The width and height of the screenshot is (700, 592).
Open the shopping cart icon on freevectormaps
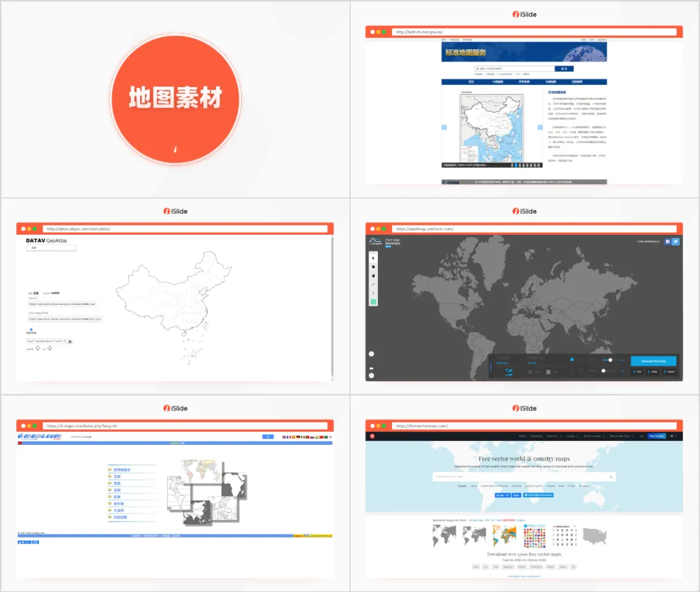671,436
